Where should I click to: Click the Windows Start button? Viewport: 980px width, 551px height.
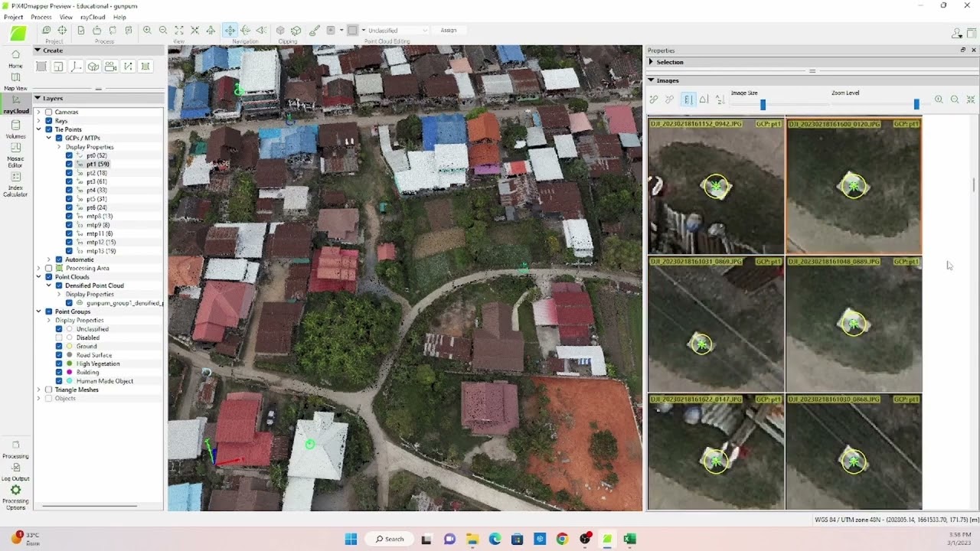[x=351, y=539]
